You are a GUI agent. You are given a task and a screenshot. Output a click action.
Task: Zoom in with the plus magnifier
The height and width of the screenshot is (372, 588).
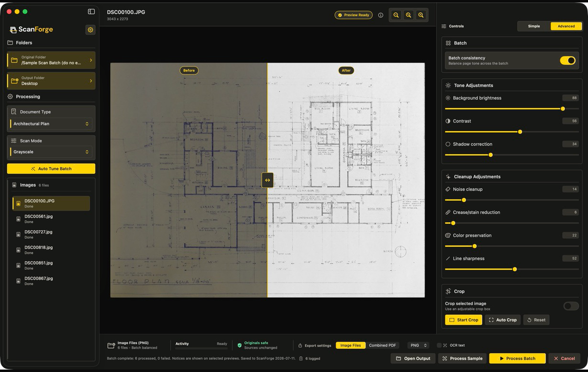point(421,15)
